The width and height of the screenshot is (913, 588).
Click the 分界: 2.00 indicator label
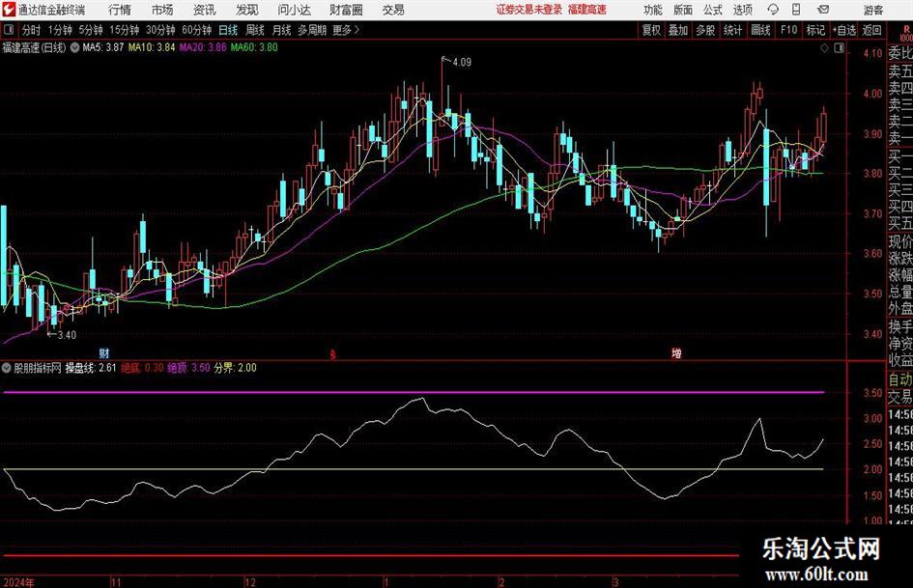click(x=235, y=368)
